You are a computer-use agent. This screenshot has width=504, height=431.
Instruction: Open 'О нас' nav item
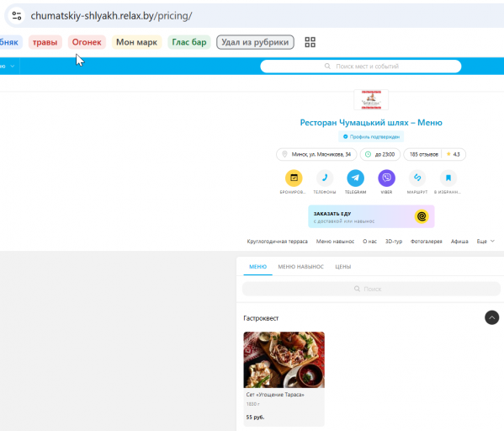[369, 242]
